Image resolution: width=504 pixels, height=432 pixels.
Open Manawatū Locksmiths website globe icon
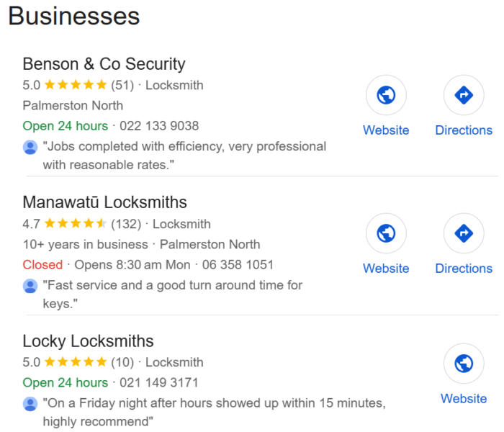coord(386,233)
